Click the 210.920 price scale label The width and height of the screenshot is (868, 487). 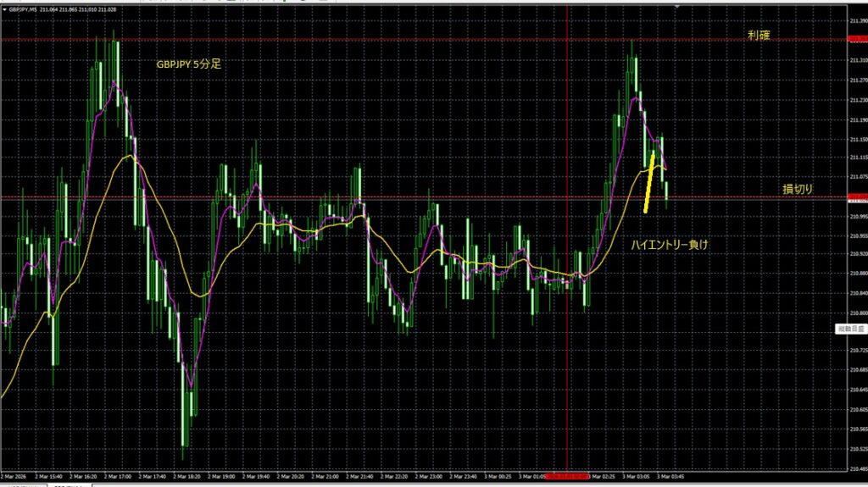[858, 254]
